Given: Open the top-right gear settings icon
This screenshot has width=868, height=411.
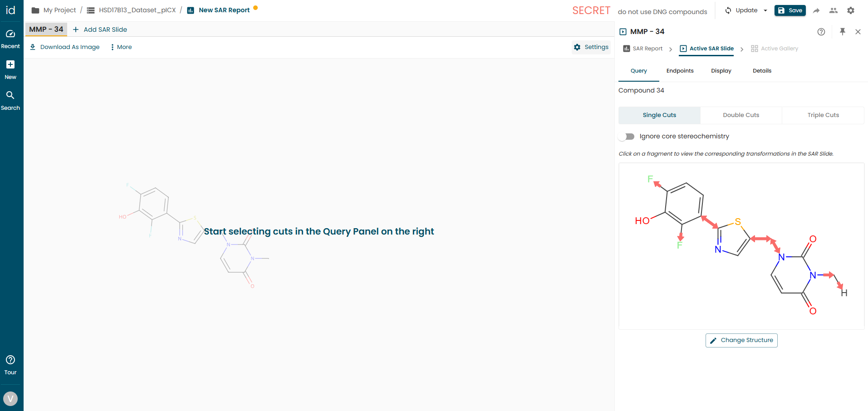Looking at the screenshot, I should (851, 10).
